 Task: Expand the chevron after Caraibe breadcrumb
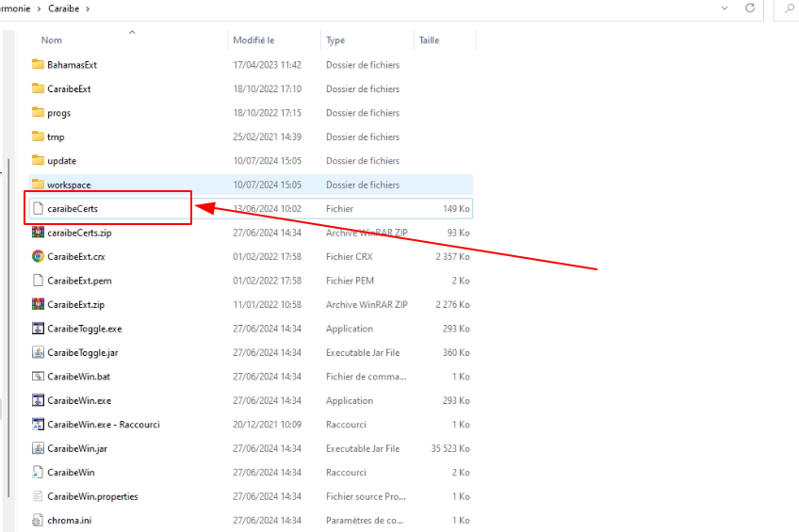[88, 8]
